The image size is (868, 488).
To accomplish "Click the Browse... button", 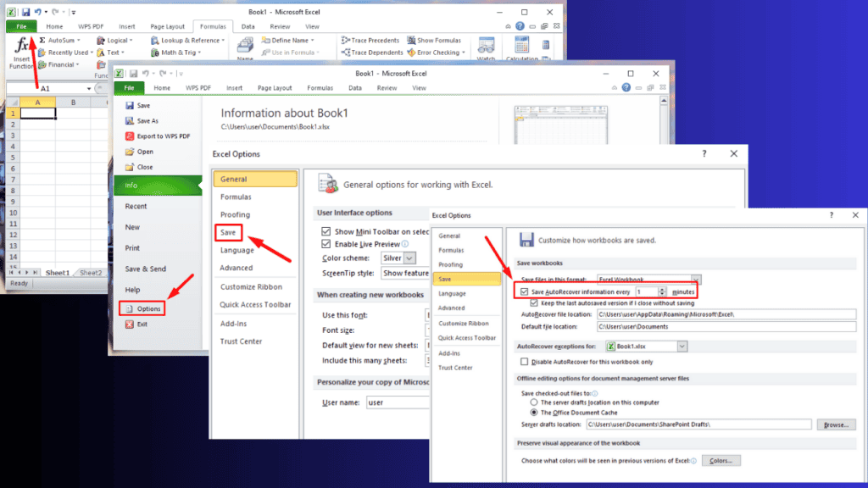I will (837, 424).
